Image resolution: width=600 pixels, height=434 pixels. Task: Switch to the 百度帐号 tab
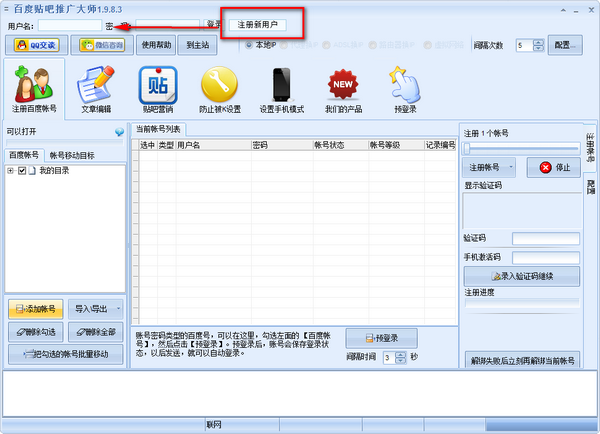[24, 155]
